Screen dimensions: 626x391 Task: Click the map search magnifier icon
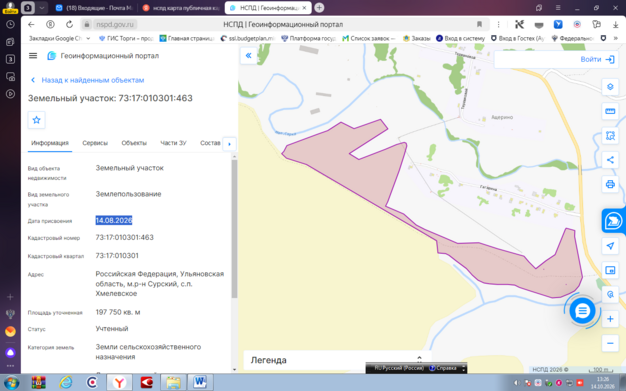point(610,295)
